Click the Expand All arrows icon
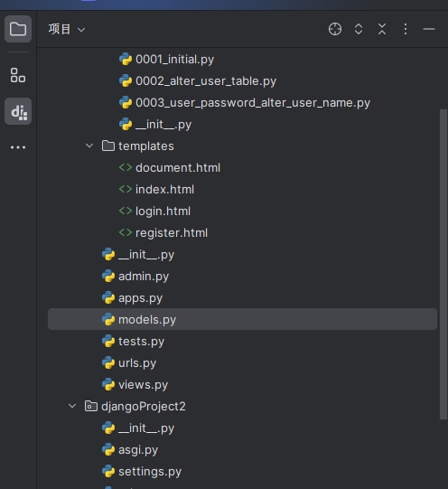The image size is (448, 489). [359, 29]
